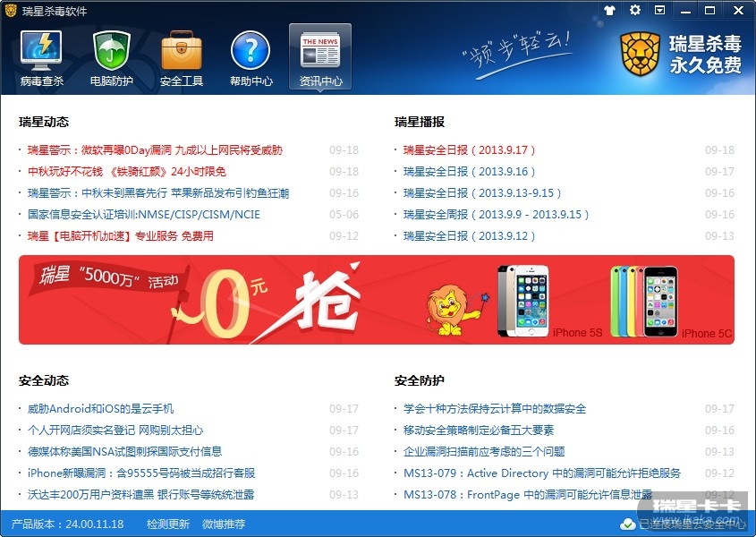Open 威胁Android和iOS的是云手机 article
The height and width of the screenshot is (537, 756).
100,409
